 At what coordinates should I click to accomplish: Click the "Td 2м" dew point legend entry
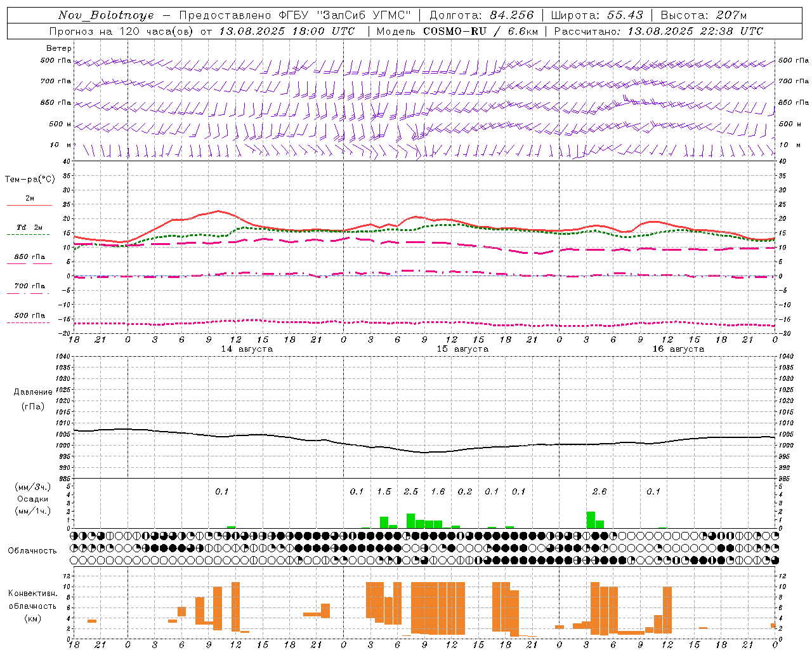tap(30, 227)
